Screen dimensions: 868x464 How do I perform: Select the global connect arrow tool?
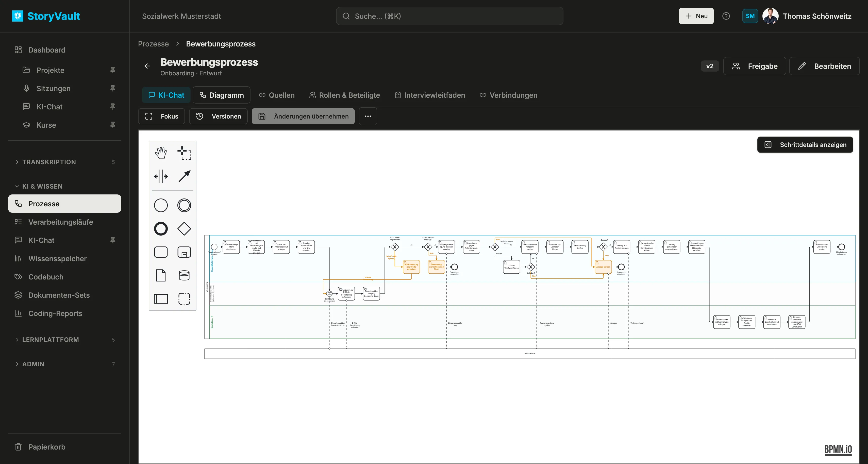pyautogui.click(x=184, y=176)
